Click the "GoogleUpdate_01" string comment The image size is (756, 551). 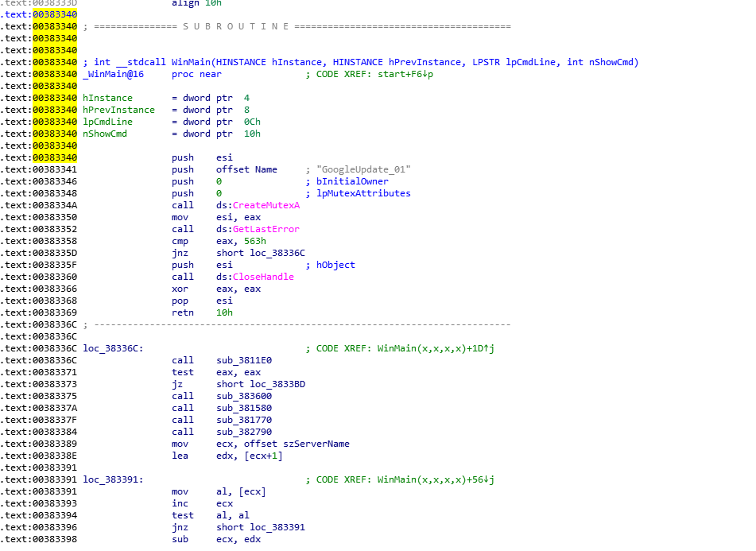point(363,169)
